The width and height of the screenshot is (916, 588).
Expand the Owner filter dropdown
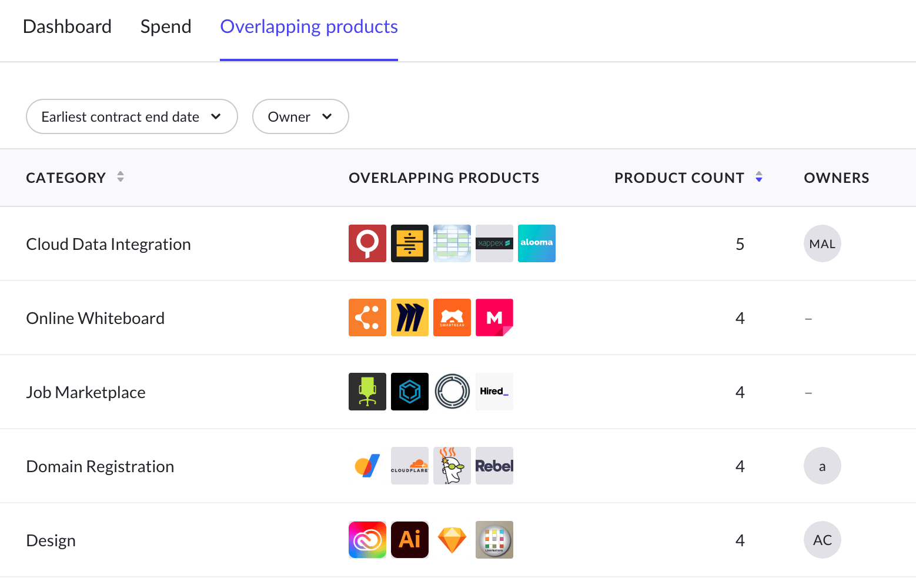pos(300,116)
